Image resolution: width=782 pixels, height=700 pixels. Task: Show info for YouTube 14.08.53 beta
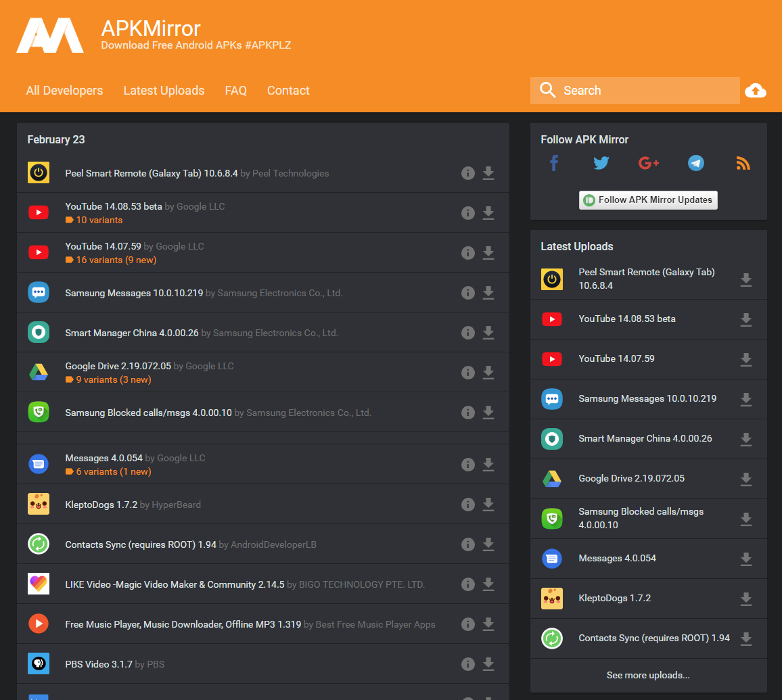(x=468, y=213)
